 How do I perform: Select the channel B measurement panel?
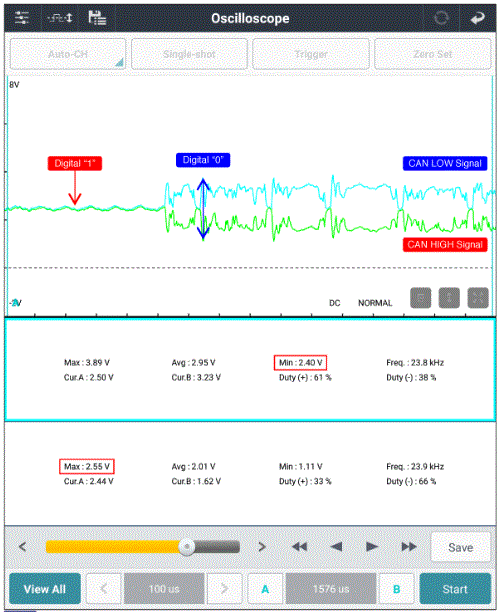250,473
